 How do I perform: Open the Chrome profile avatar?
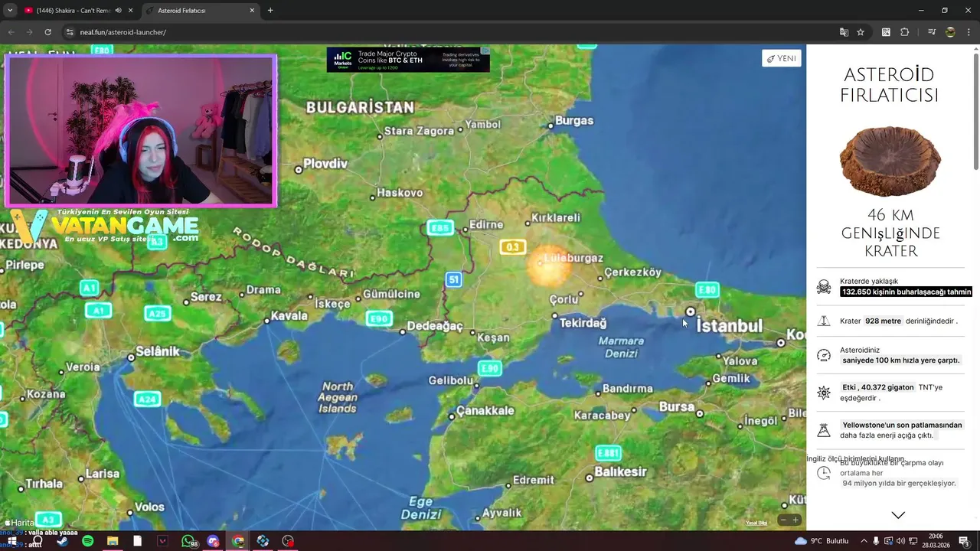950,32
